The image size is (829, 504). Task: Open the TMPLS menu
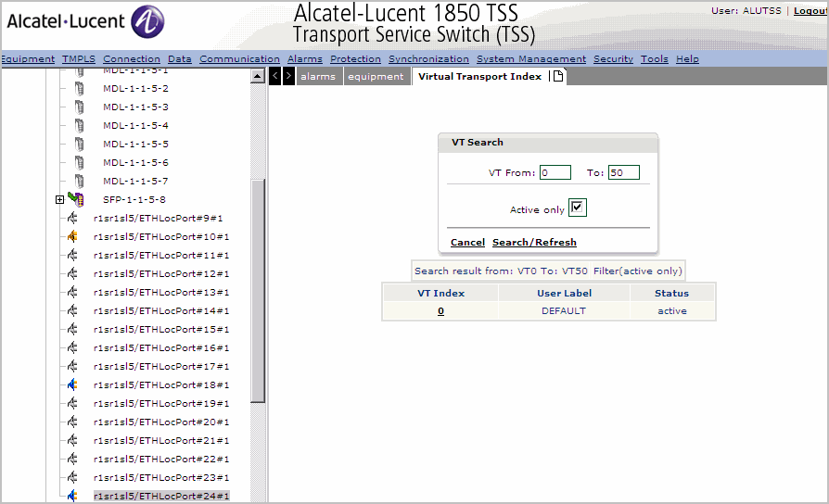79,58
